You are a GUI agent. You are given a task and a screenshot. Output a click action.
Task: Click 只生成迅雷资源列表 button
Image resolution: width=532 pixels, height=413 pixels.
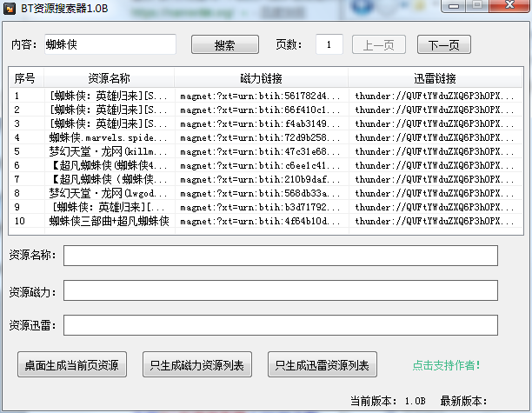coord(323,364)
